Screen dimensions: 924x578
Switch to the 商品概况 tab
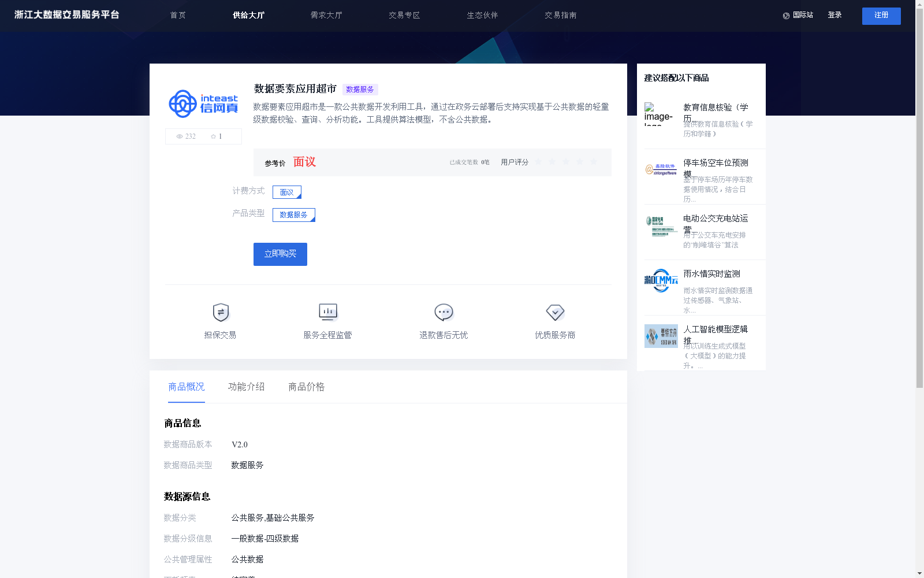187,387
